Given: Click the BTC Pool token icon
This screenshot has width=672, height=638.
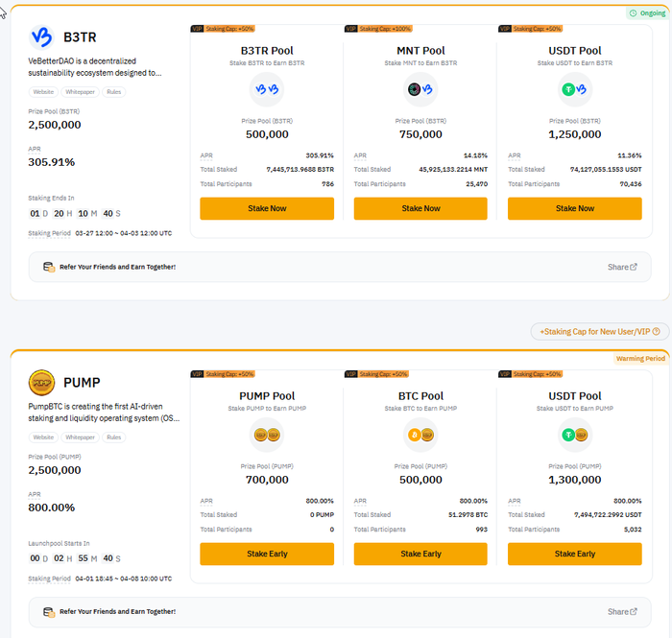Looking at the screenshot, I should [x=420, y=436].
